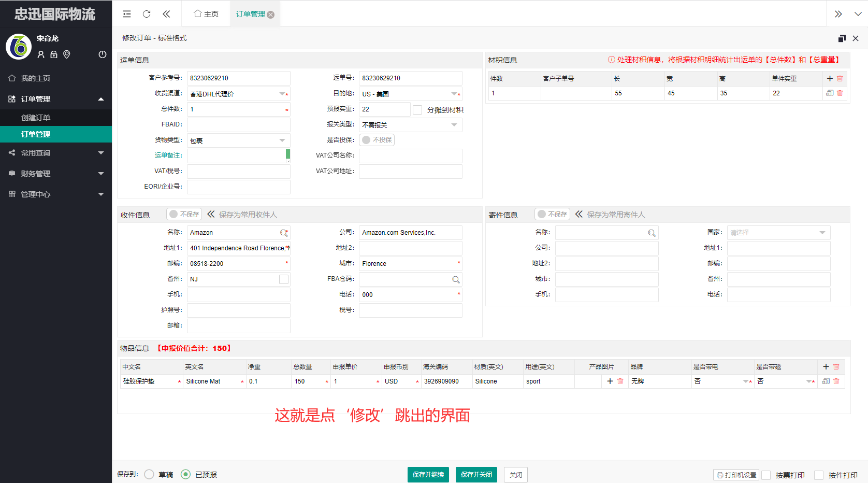Click the power logout icon in sidebar
This screenshot has height=483, width=868.
[x=103, y=54]
